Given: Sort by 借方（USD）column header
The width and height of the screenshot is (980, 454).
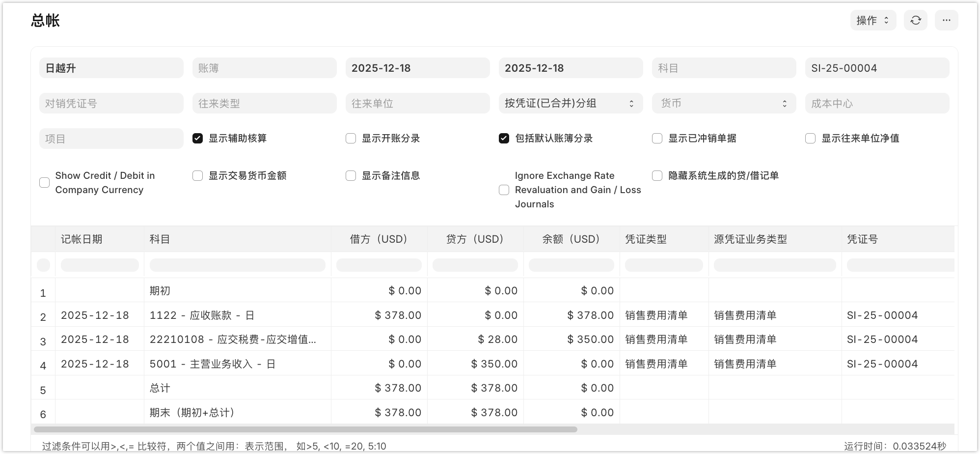Looking at the screenshot, I should tap(379, 239).
